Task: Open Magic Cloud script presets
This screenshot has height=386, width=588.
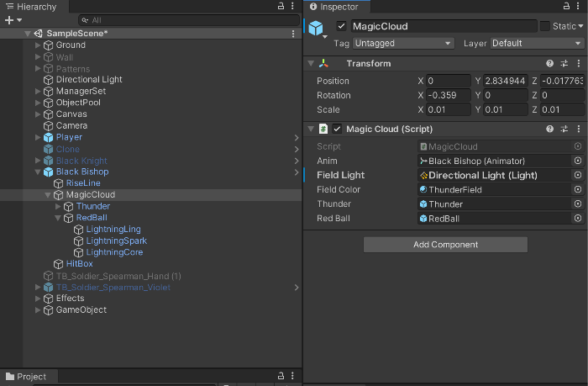Action: pyautogui.click(x=564, y=130)
